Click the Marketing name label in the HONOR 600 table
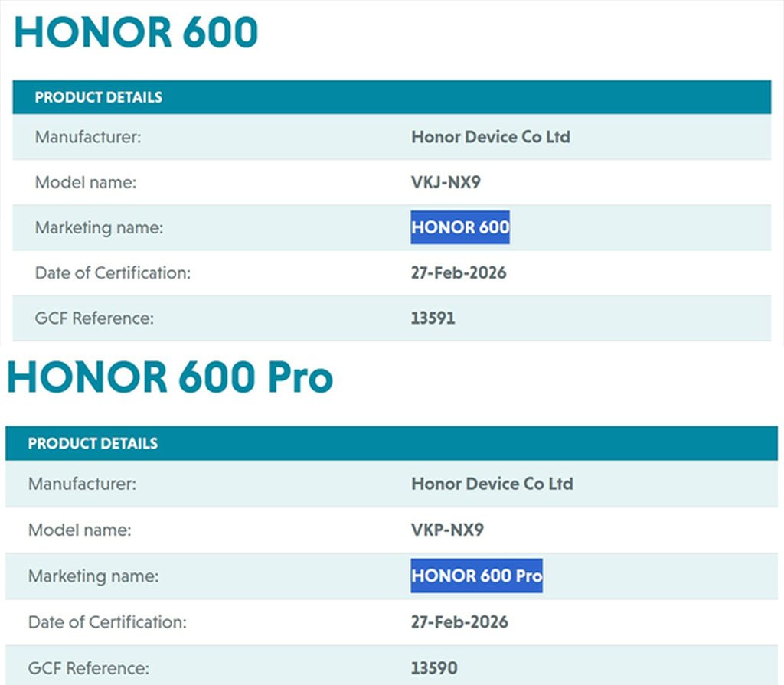This screenshot has width=784, height=685. pyautogui.click(x=99, y=228)
